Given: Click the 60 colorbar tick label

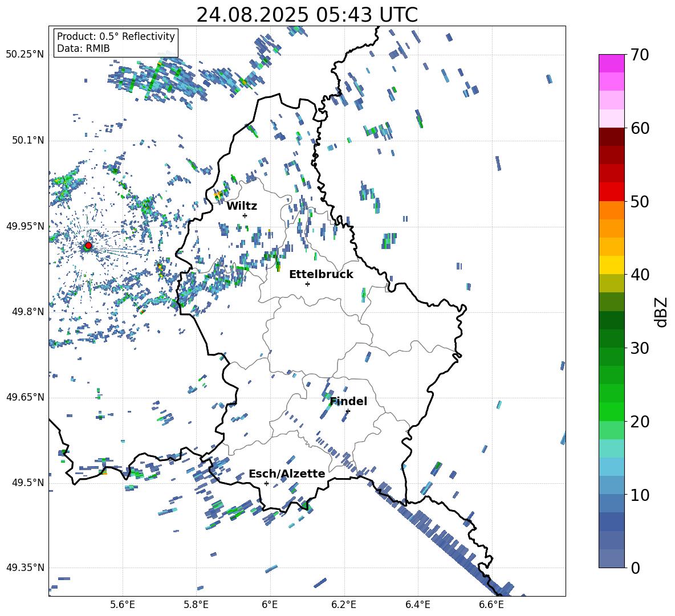Looking at the screenshot, I should pos(640,128).
